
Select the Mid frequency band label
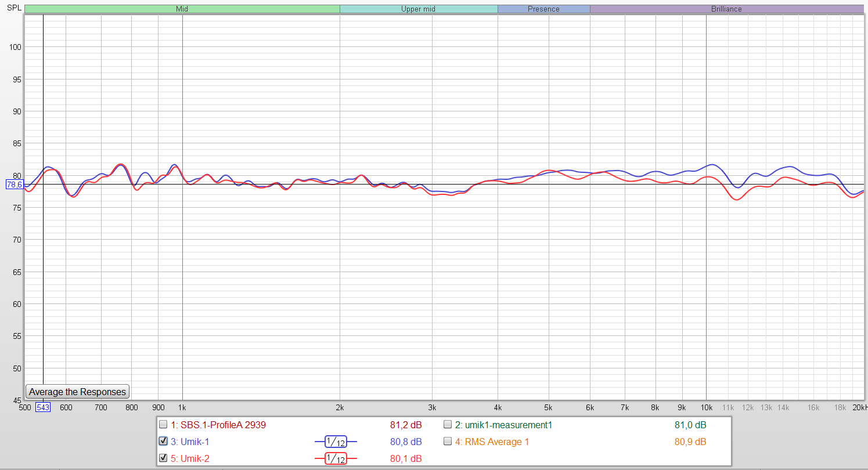182,9
